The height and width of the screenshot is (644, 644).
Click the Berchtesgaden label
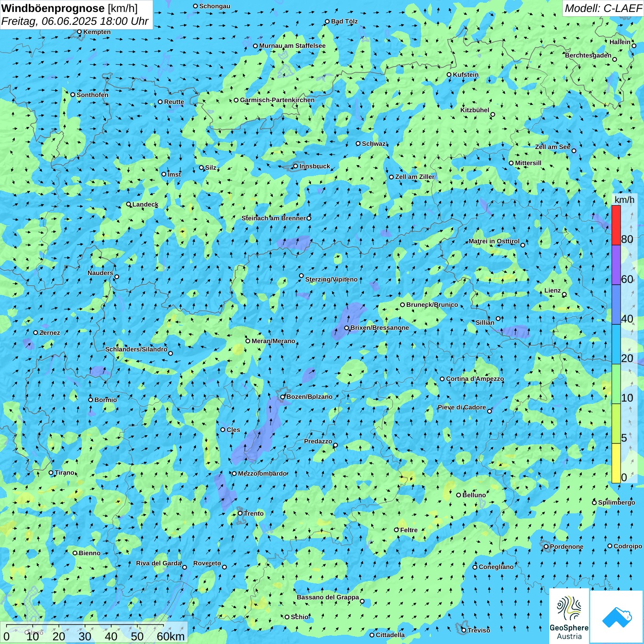coord(588,55)
